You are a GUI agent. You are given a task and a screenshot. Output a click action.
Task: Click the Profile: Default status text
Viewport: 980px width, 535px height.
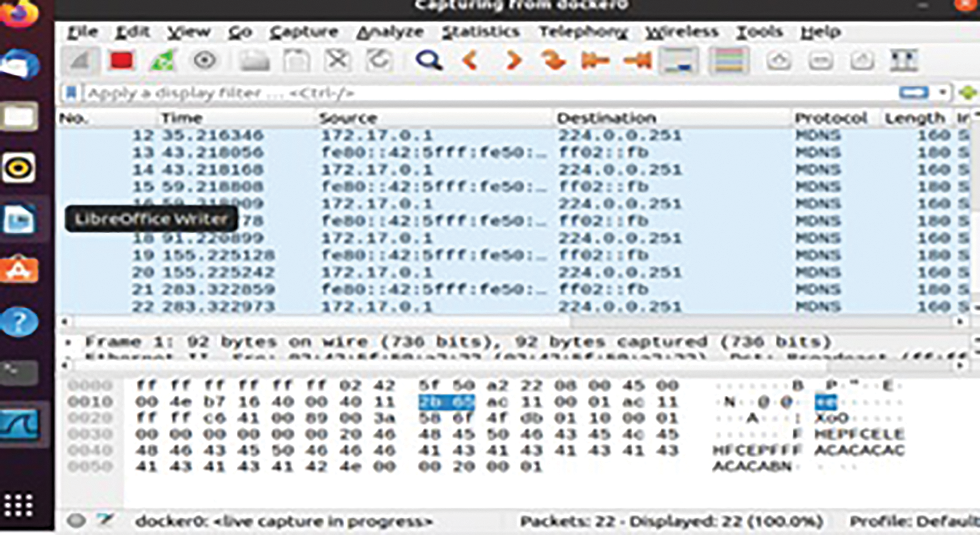(914, 521)
